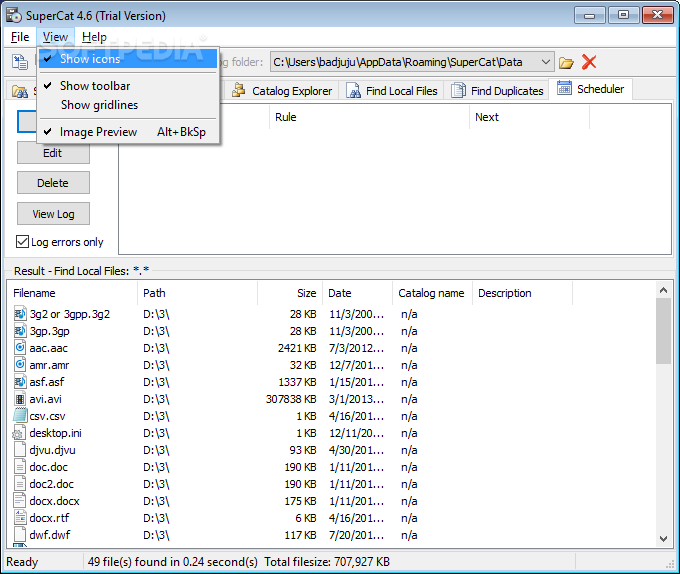Image resolution: width=680 pixels, height=574 pixels.
Task: Click the doc.doc document icon
Action: 20,466
